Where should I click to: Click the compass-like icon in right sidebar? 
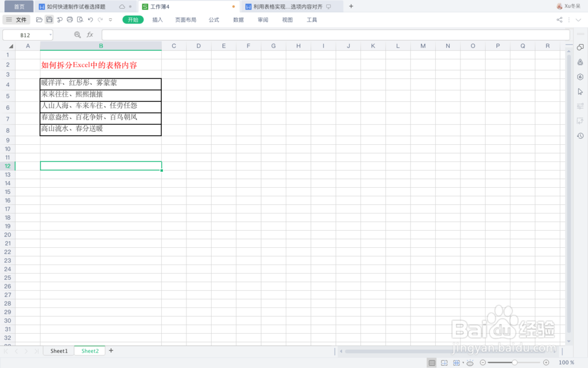pos(580,77)
